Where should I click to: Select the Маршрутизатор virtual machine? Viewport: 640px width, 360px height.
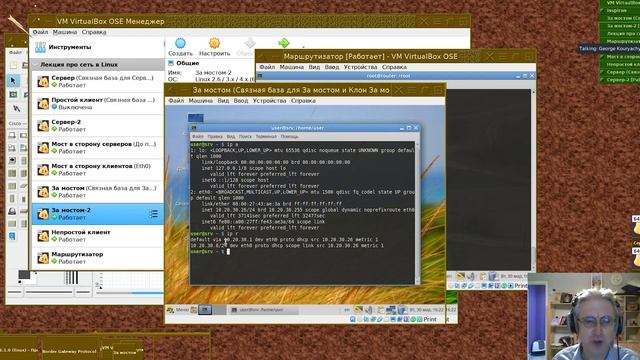tap(98, 258)
